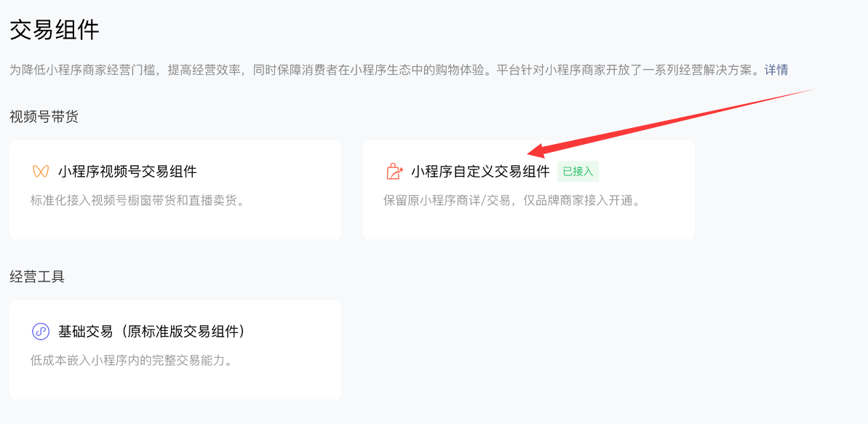Open 基础交易（原标准版交易组件）title
This screenshot has width=868, height=424.
151,332
